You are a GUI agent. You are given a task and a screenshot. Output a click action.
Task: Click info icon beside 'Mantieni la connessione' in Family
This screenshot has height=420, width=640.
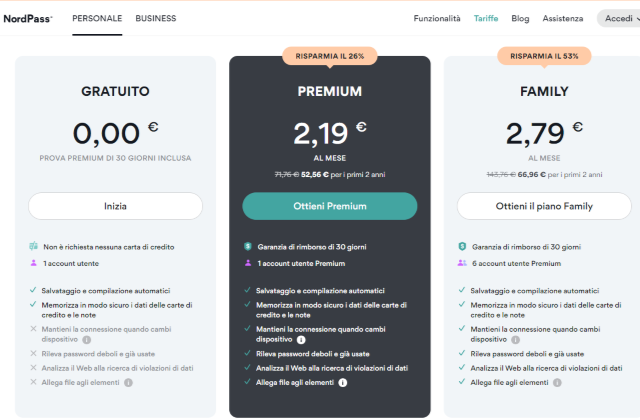click(x=515, y=339)
